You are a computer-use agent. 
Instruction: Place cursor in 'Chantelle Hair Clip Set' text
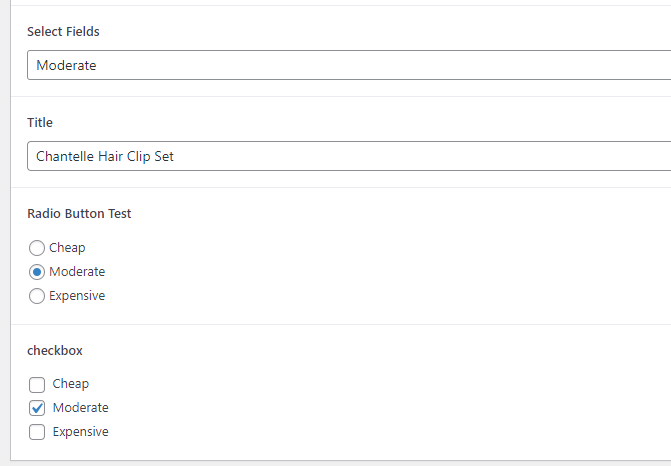[x=105, y=156]
